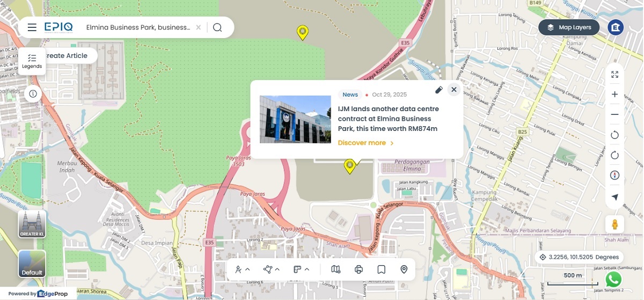Open the Discover more link
The width and height of the screenshot is (644, 300).
coord(366,143)
